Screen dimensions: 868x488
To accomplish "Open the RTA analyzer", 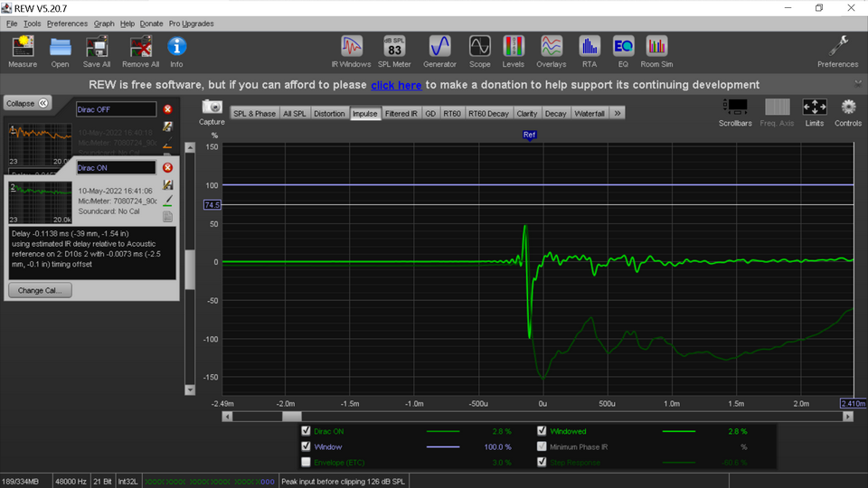I will (x=590, y=51).
